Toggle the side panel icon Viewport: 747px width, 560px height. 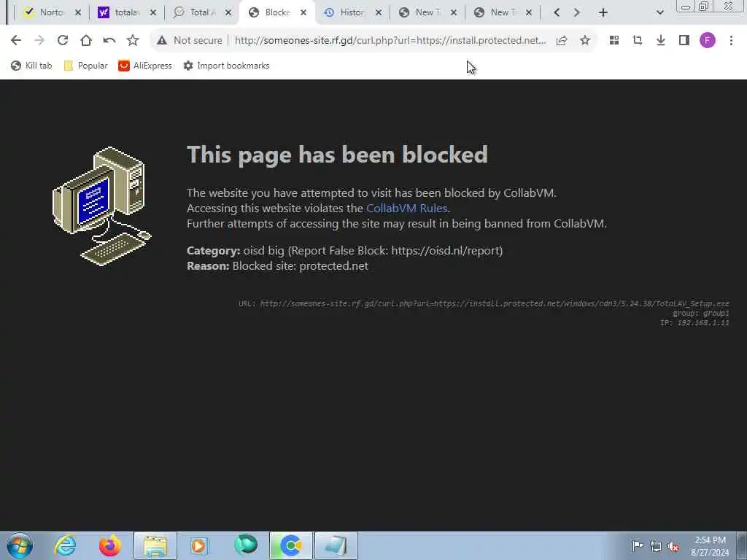tap(684, 41)
